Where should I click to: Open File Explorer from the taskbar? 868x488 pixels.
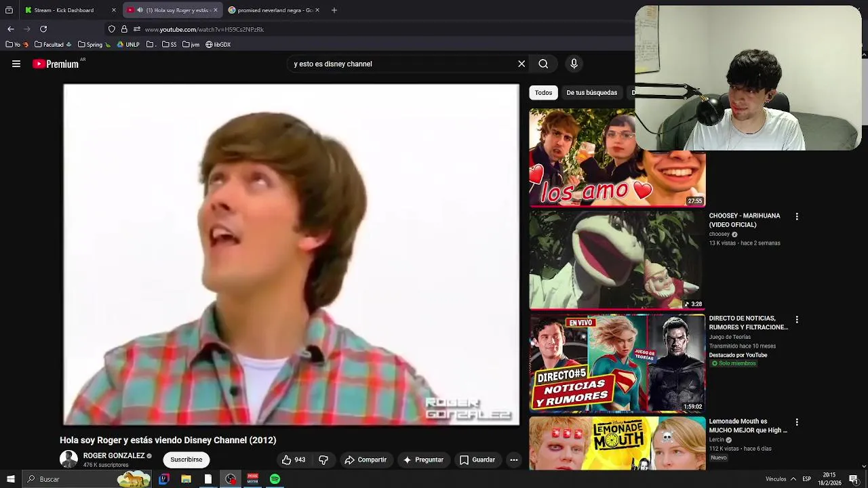point(186,479)
